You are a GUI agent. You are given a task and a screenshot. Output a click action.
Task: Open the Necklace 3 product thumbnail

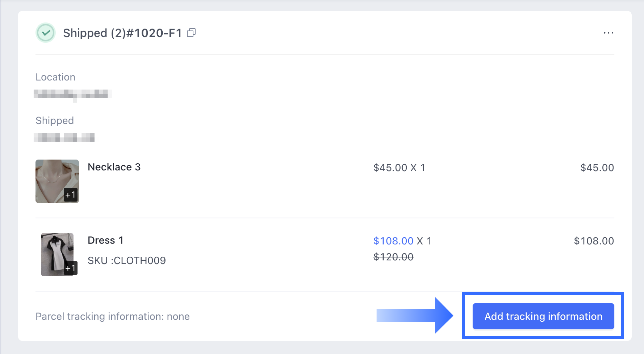(57, 181)
